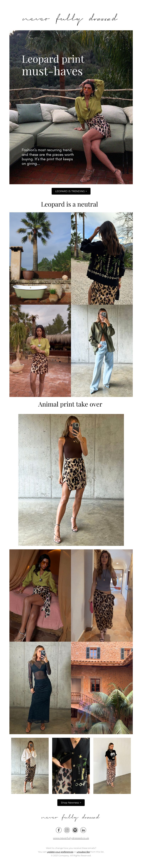The width and height of the screenshot is (142, 868).
Task: Click the Never Fully Dressed footer logo
Action: [x=70, y=817]
